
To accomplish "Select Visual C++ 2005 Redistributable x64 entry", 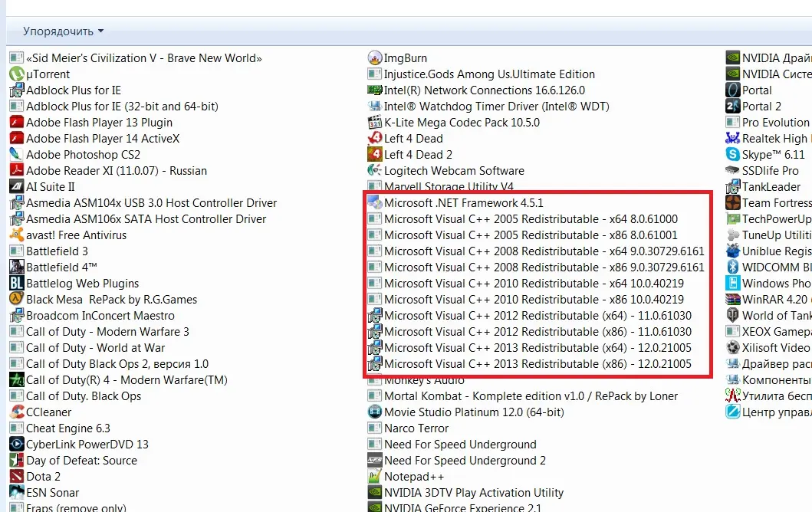I will pyautogui.click(x=531, y=219).
